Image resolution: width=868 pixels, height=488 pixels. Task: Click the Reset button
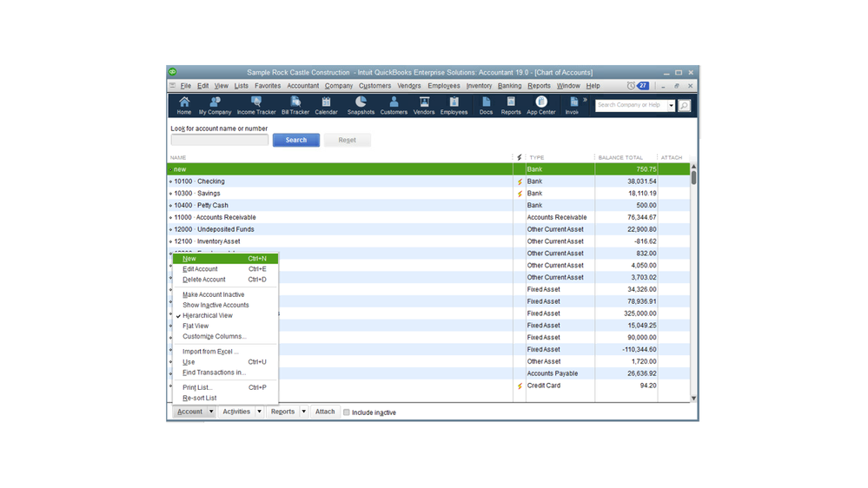click(347, 140)
